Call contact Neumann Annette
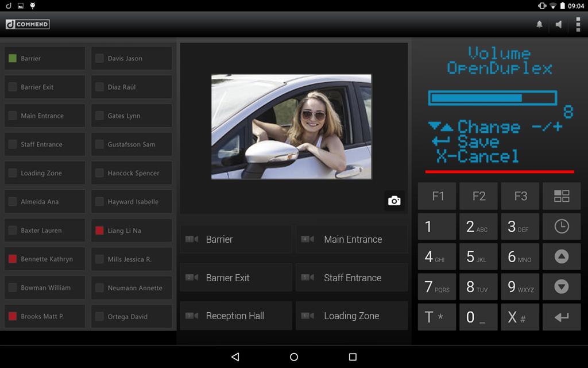Image resolution: width=588 pixels, height=368 pixels. pyautogui.click(x=131, y=287)
